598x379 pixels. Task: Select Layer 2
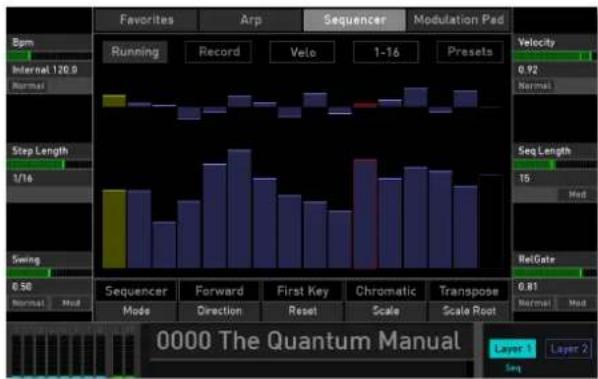pyautogui.click(x=569, y=349)
